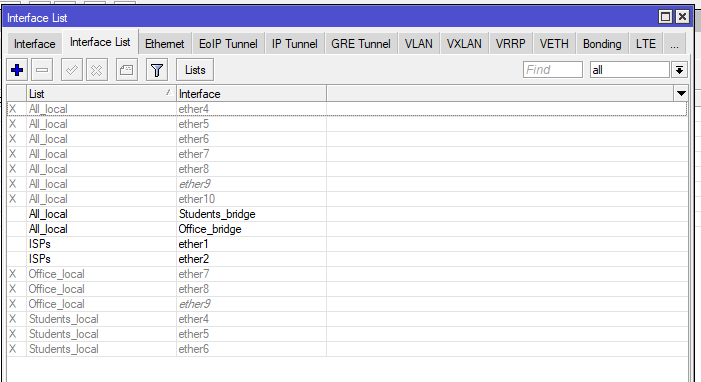The image size is (701, 382).
Task: Select the All_local ether4 row
Action: [347, 109]
